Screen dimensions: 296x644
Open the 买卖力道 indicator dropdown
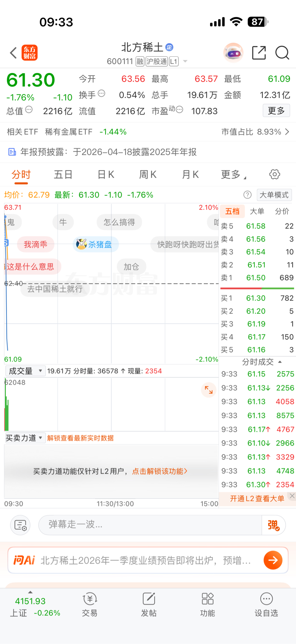[25, 438]
